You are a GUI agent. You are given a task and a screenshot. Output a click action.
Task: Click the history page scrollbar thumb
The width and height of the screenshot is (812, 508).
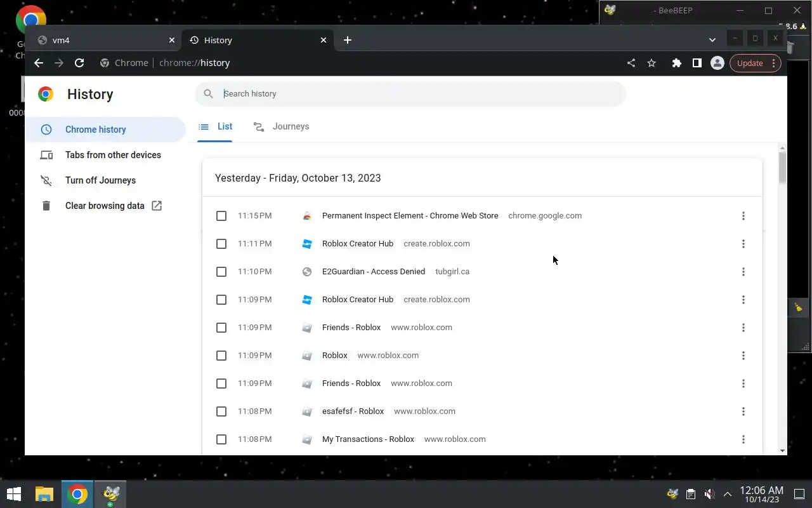point(782,168)
